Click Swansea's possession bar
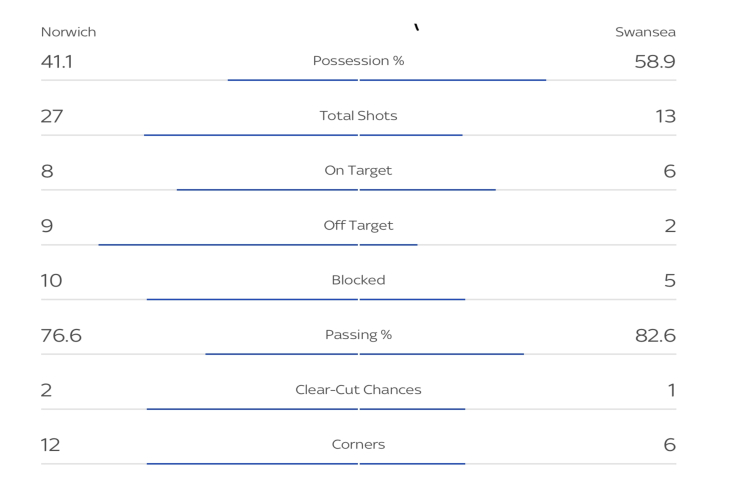 (x=453, y=80)
